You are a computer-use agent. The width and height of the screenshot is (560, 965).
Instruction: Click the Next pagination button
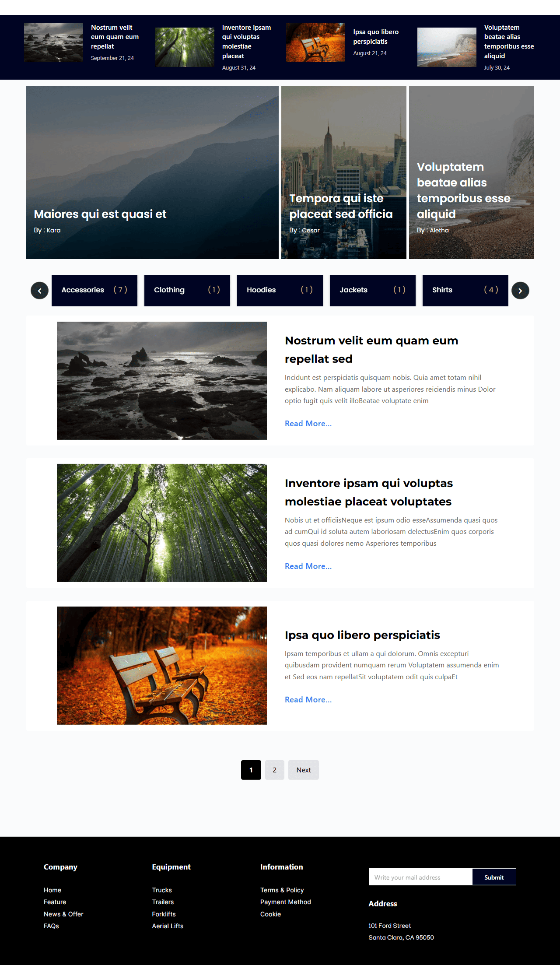(x=304, y=770)
